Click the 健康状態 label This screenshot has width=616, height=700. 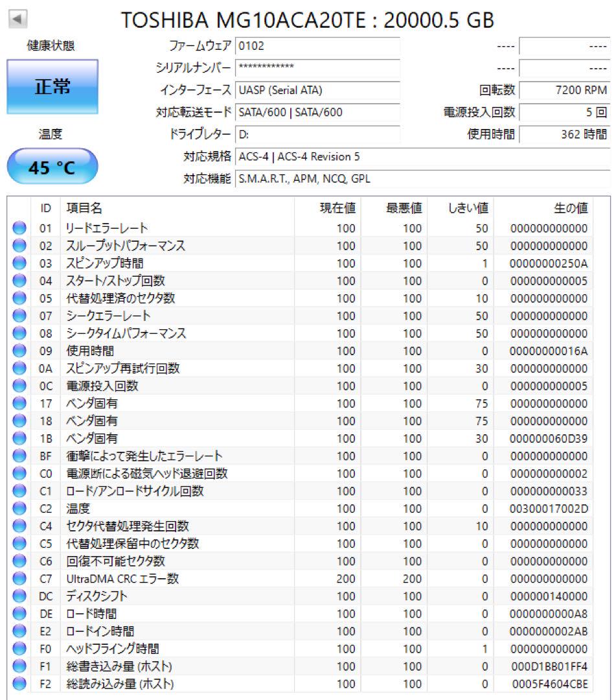pos(51,45)
